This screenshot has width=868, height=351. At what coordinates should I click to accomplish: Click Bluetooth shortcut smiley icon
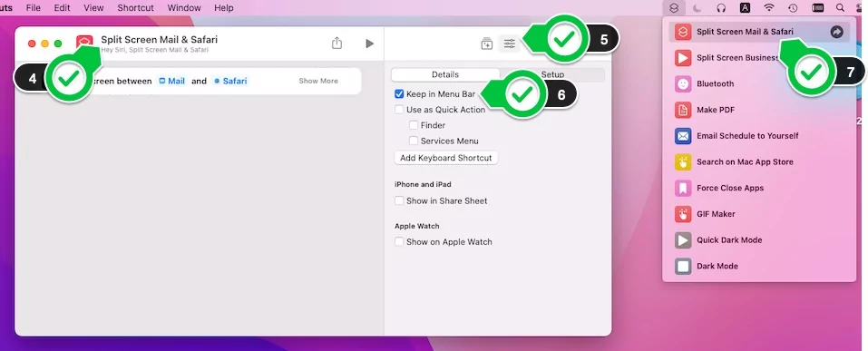click(683, 83)
